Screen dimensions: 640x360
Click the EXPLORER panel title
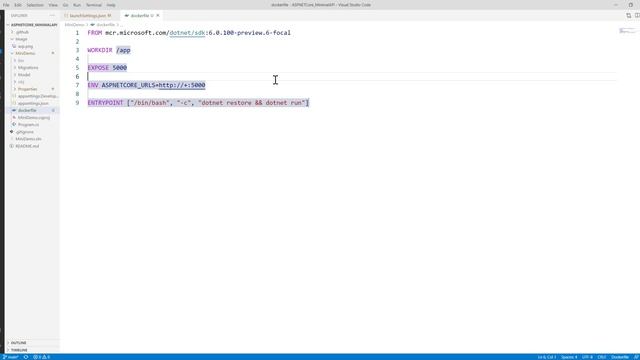click(19, 16)
